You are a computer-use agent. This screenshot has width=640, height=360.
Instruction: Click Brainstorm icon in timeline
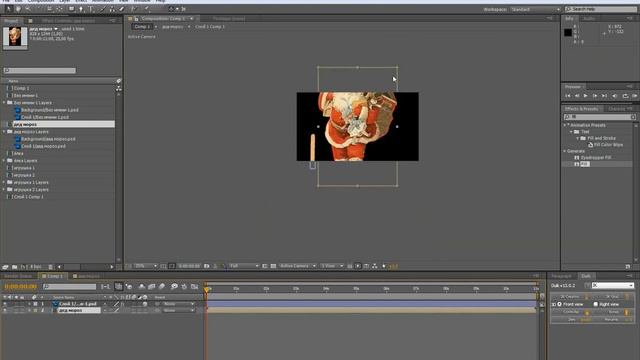[174, 287]
